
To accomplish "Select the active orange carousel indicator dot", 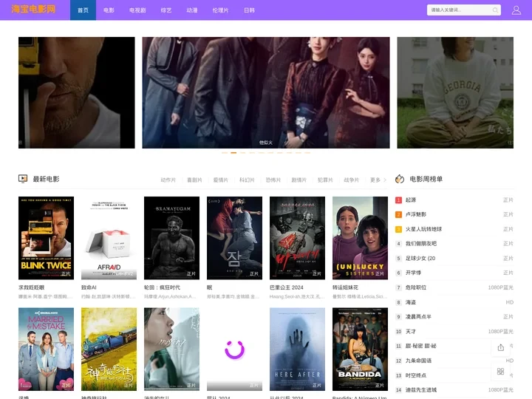I will (x=233, y=153).
